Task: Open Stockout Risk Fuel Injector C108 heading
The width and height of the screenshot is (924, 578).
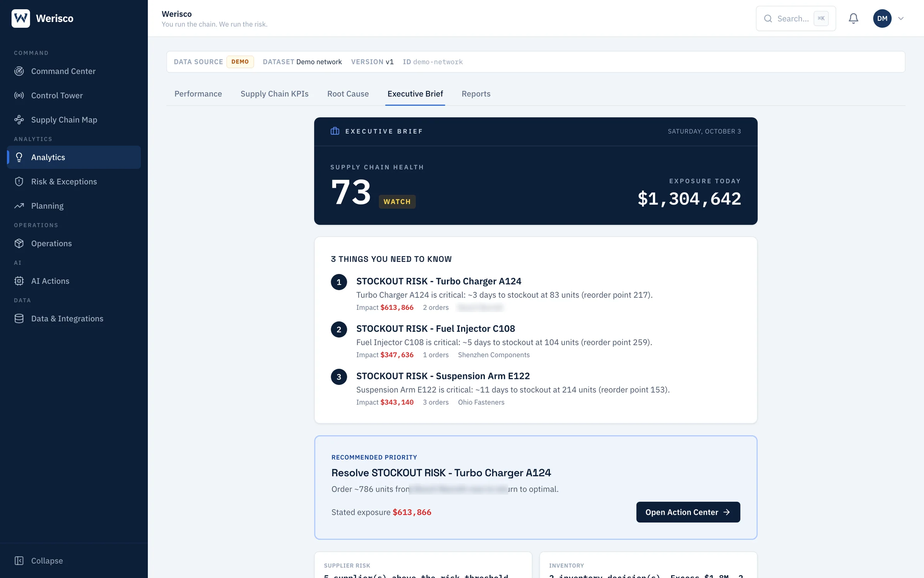Action: tap(435, 329)
